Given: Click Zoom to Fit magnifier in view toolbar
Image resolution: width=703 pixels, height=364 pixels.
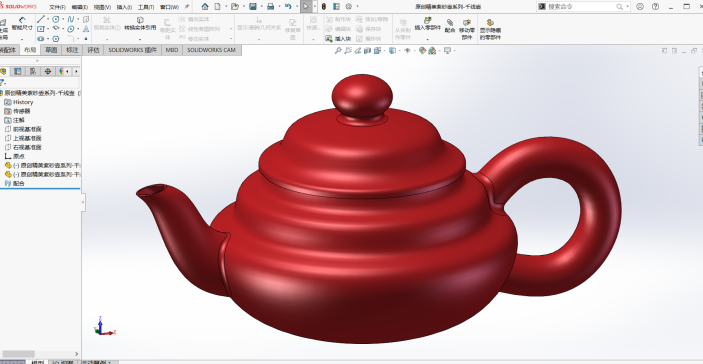Looking at the screenshot, I should pyautogui.click(x=338, y=51).
